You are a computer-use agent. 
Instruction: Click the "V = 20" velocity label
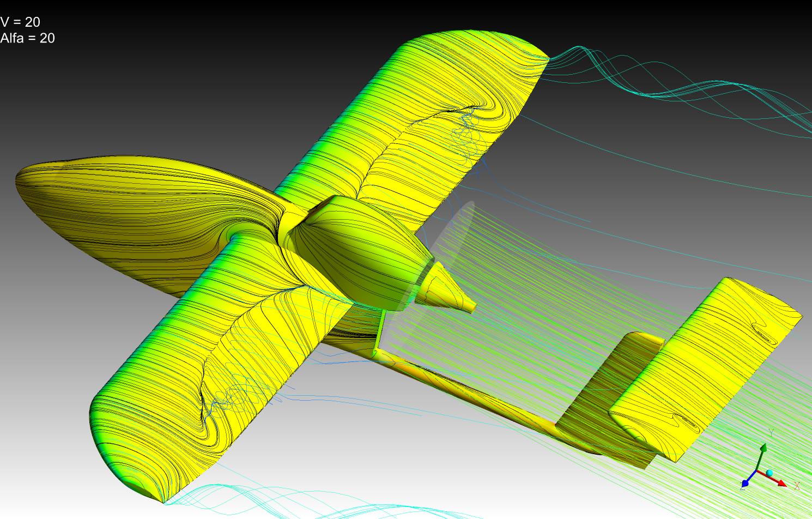point(20,22)
